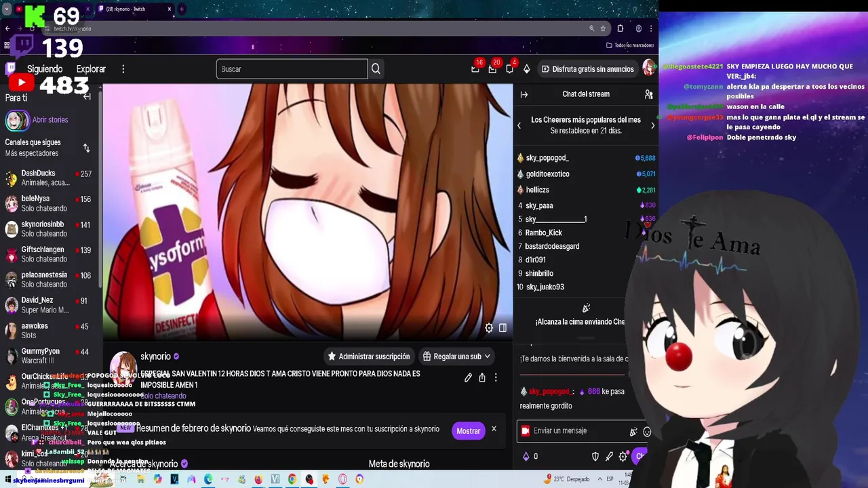This screenshot has height=488, width=868.
Task: Open the prime loot icon with badge 16
Action: (475, 68)
